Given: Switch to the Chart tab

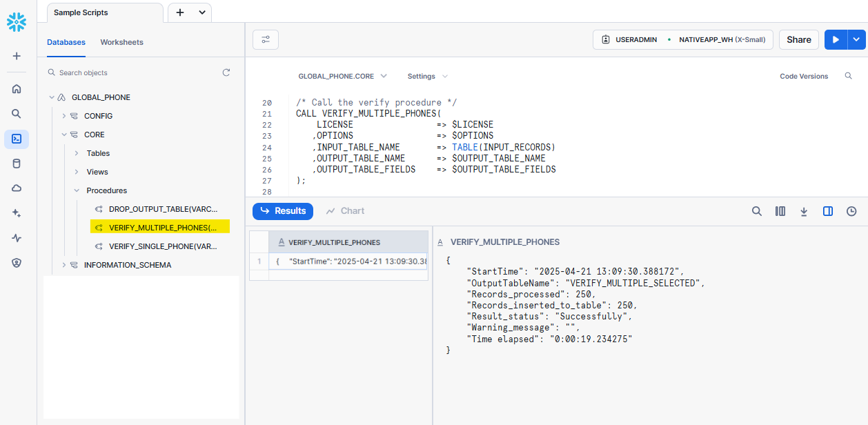Looking at the screenshot, I should [x=345, y=211].
